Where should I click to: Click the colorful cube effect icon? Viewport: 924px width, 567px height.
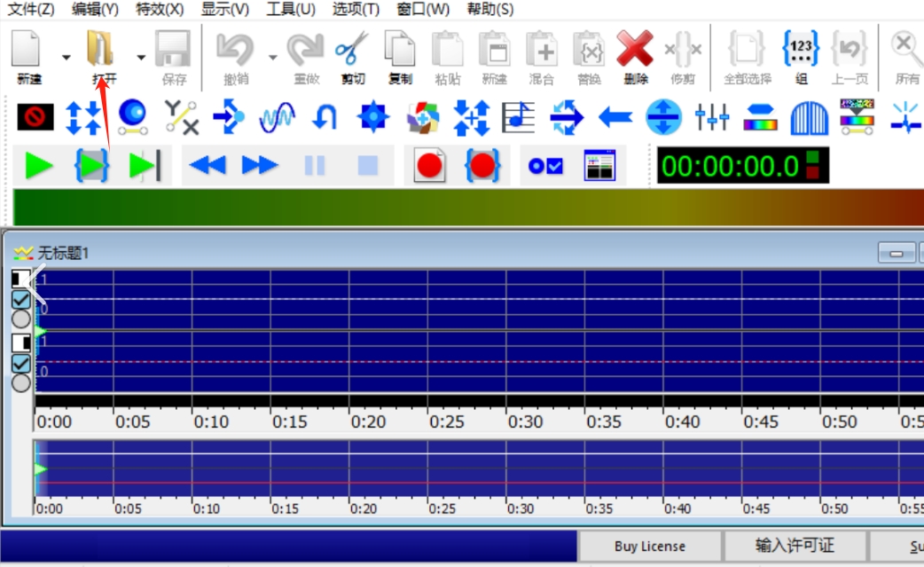422,117
